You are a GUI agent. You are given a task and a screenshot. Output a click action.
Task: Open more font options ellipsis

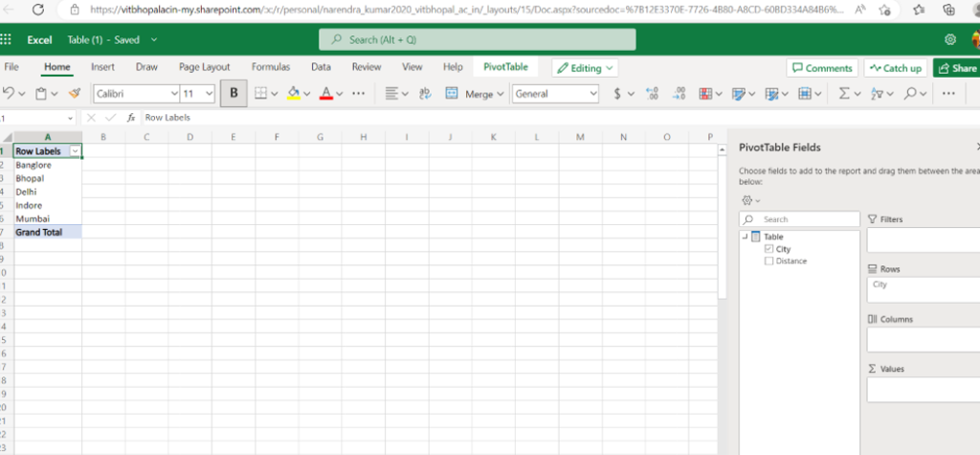(x=358, y=93)
